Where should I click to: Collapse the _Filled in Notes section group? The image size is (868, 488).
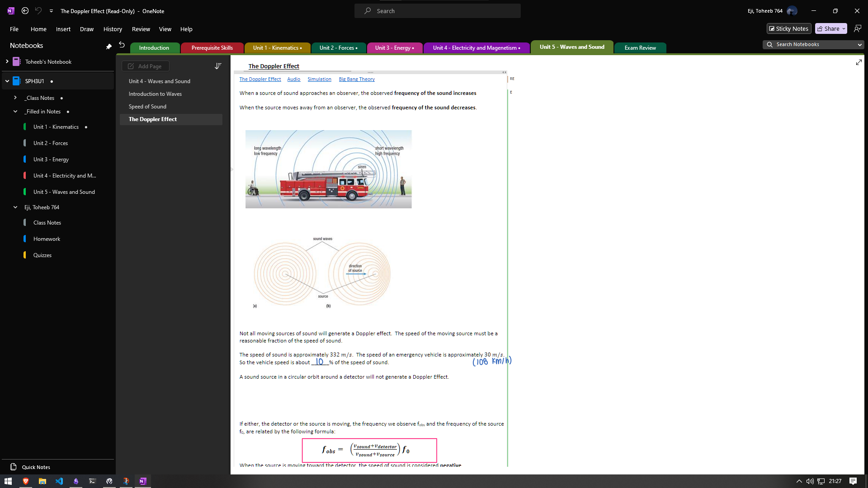(x=15, y=112)
